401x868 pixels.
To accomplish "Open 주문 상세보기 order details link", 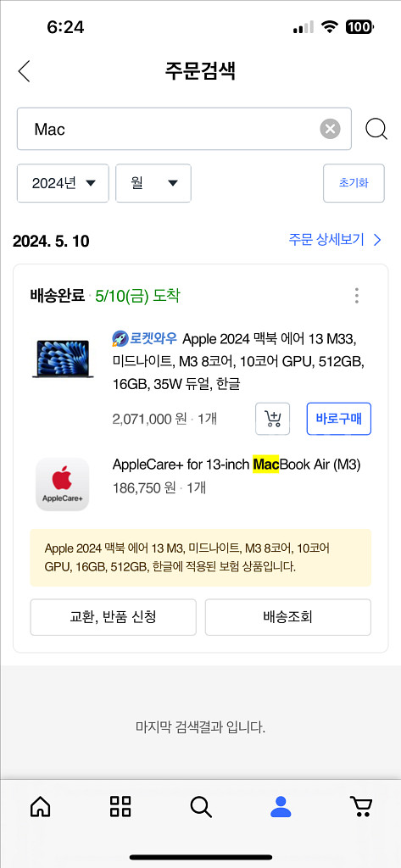I will pyautogui.click(x=335, y=240).
